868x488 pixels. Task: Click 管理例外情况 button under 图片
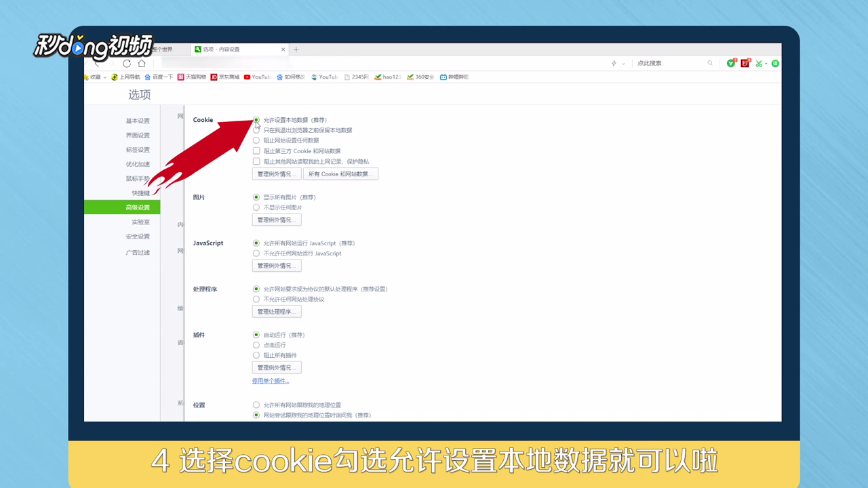[277, 220]
